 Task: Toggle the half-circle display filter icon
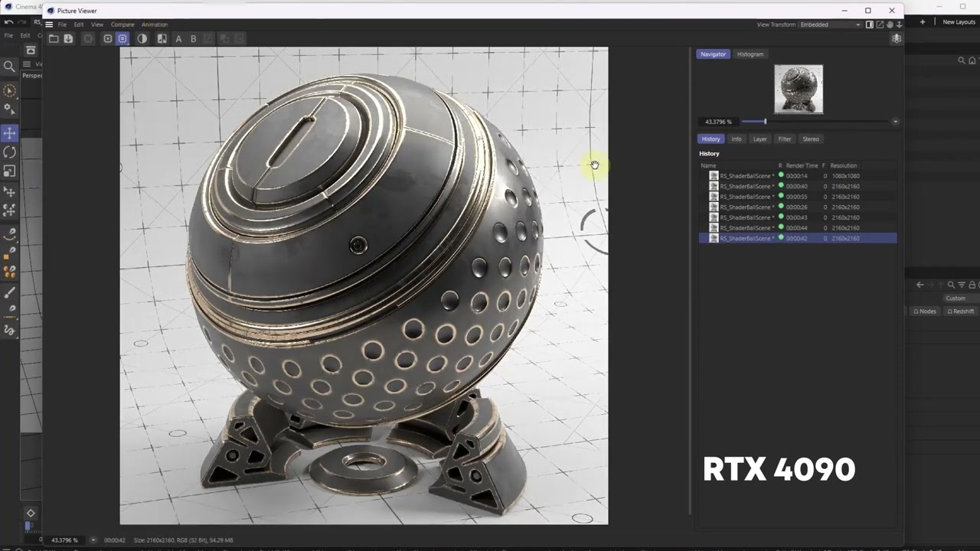tap(142, 38)
